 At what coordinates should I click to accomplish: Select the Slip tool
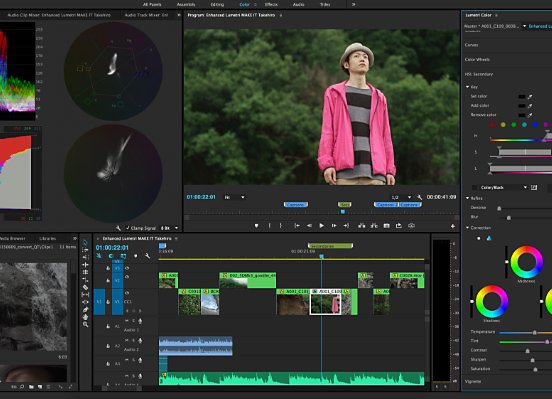85,294
